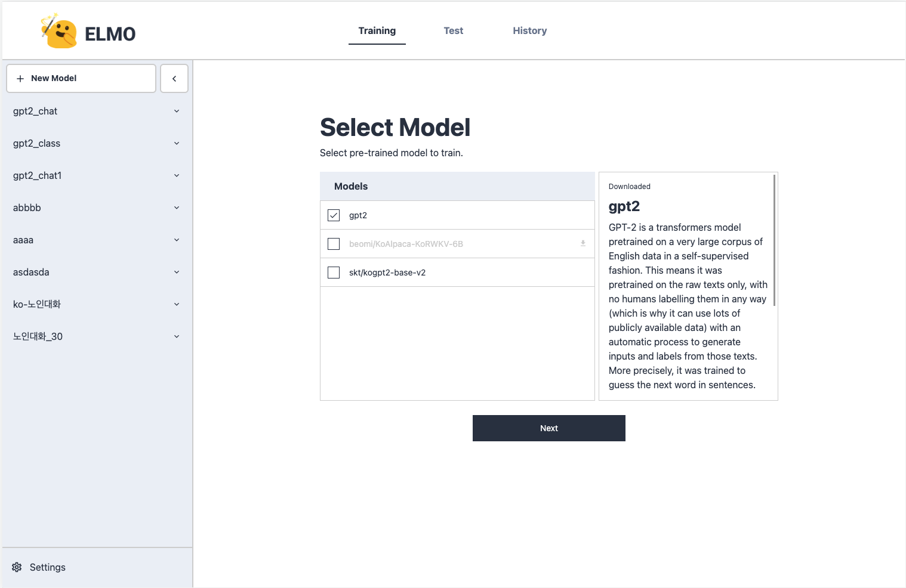This screenshot has height=588, width=906.
Task: Click the download icon for beomi/KoAlpaca-KoRWKV-6B
Action: (x=583, y=243)
